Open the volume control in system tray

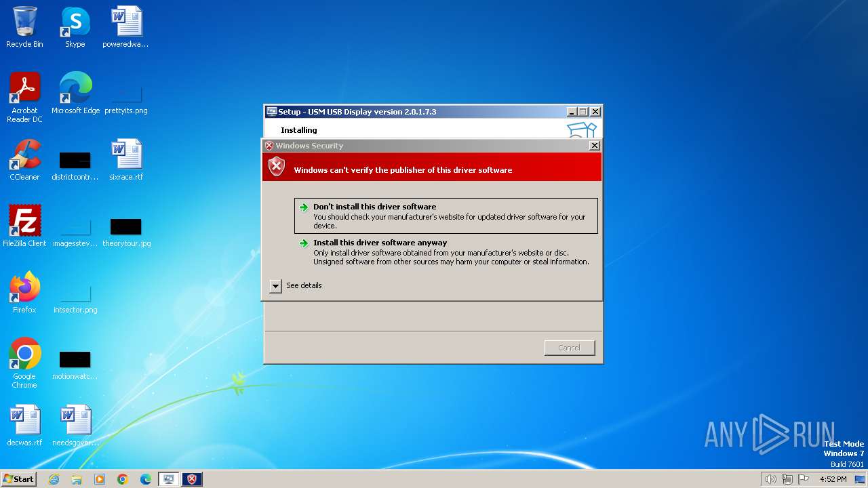(x=770, y=479)
